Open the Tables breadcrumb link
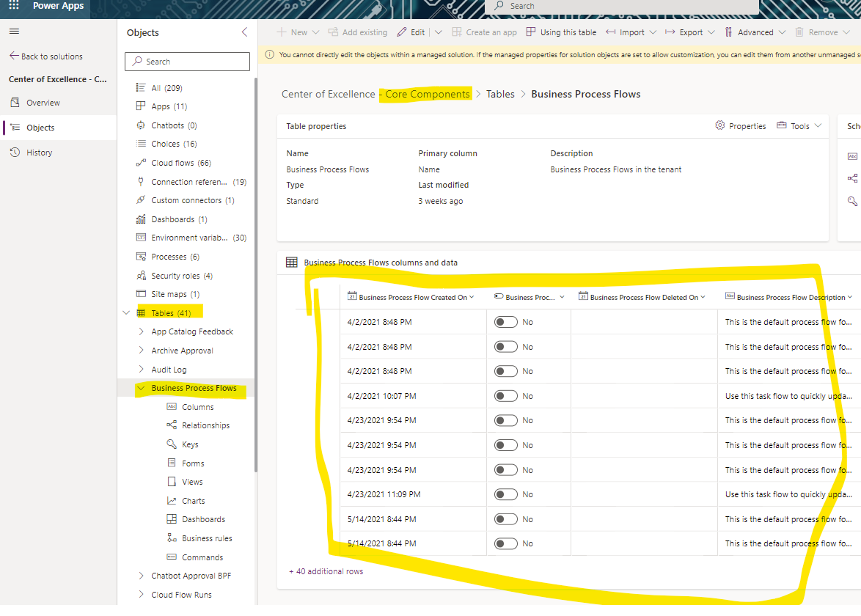The image size is (861, 616). tap(500, 94)
